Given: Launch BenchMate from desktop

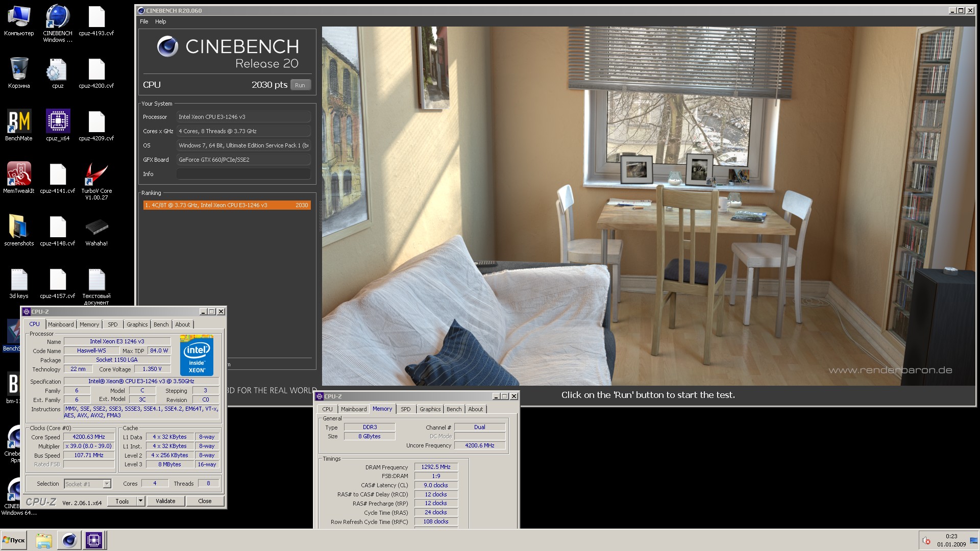Looking at the screenshot, I should click(19, 126).
